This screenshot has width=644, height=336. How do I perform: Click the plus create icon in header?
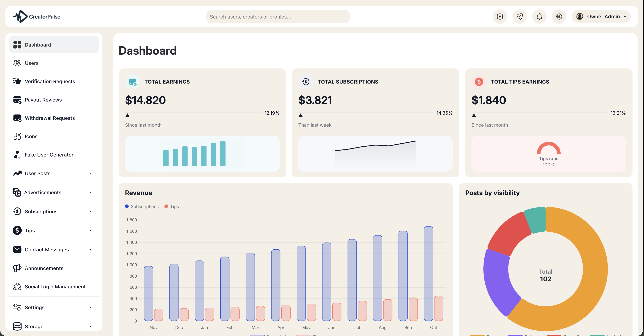tap(500, 17)
